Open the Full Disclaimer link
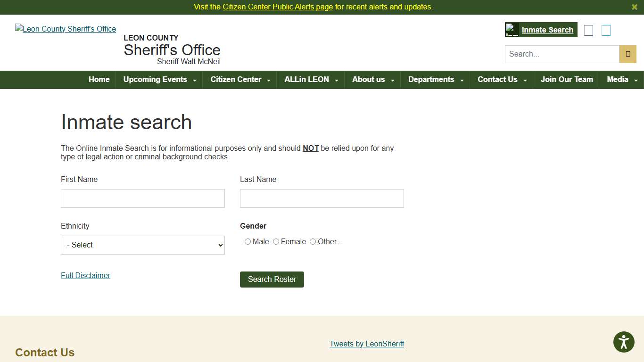 85,275
